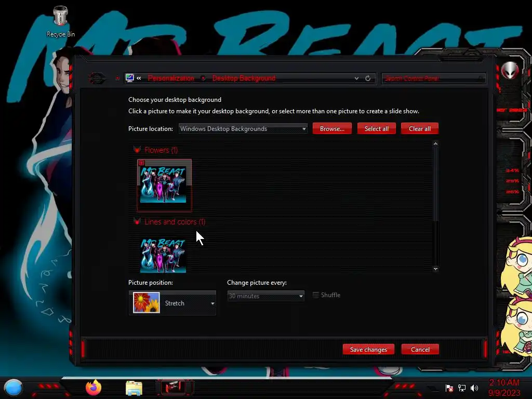This screenshot has width=532, height=399.
Task: Click the back navigation button in window
Action: point(97,78)
